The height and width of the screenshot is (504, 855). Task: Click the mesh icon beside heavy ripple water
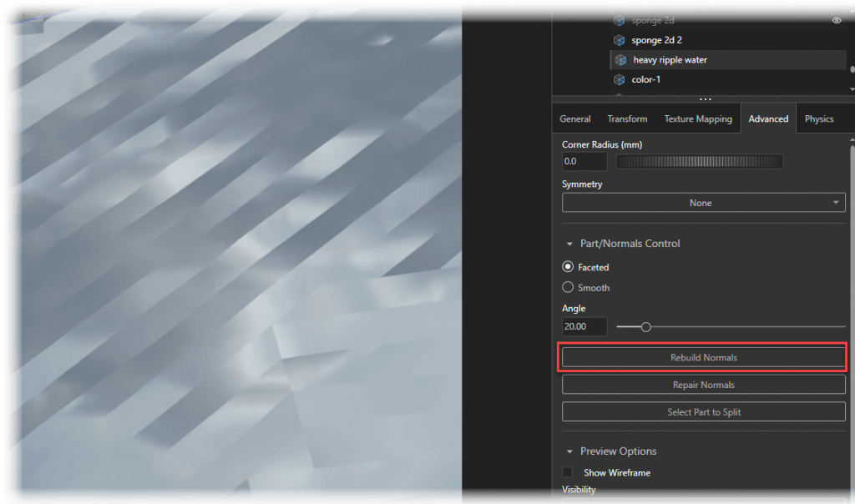click(620, 59)
